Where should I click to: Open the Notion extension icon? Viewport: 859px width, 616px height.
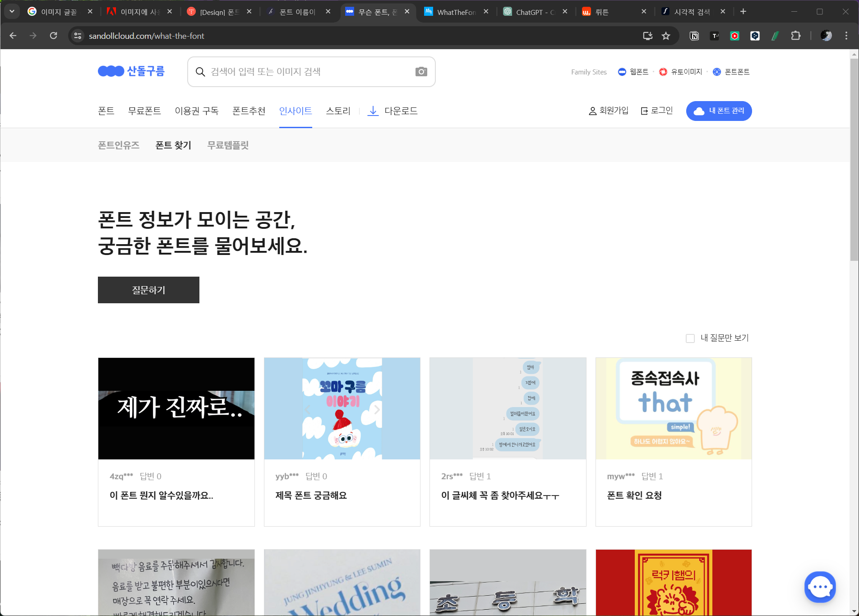[x=694, y=36]
